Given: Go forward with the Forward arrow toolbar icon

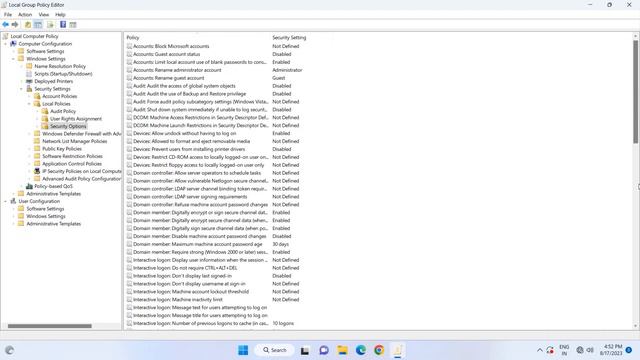Looking at the screenshot, I should (x=15, y=25).
